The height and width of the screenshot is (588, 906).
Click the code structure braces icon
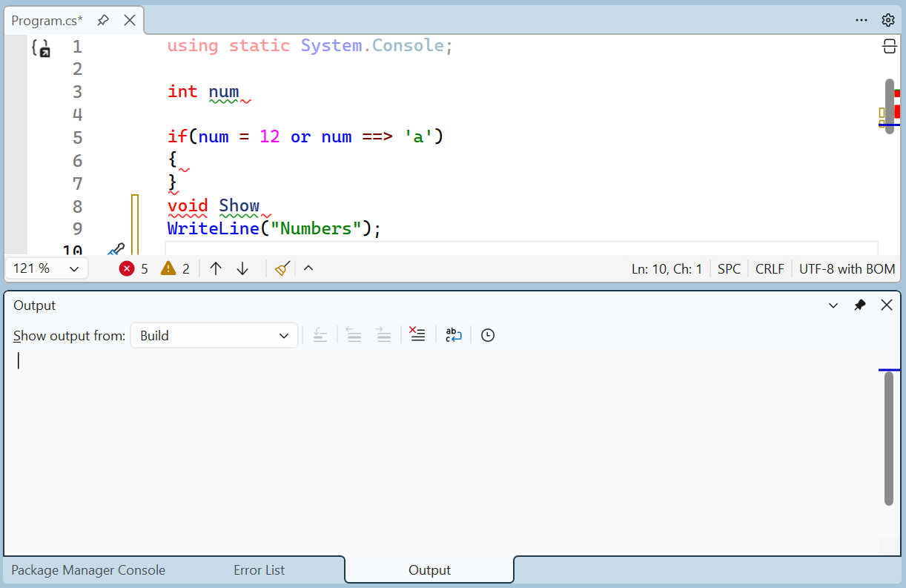(x=40, y=48)
